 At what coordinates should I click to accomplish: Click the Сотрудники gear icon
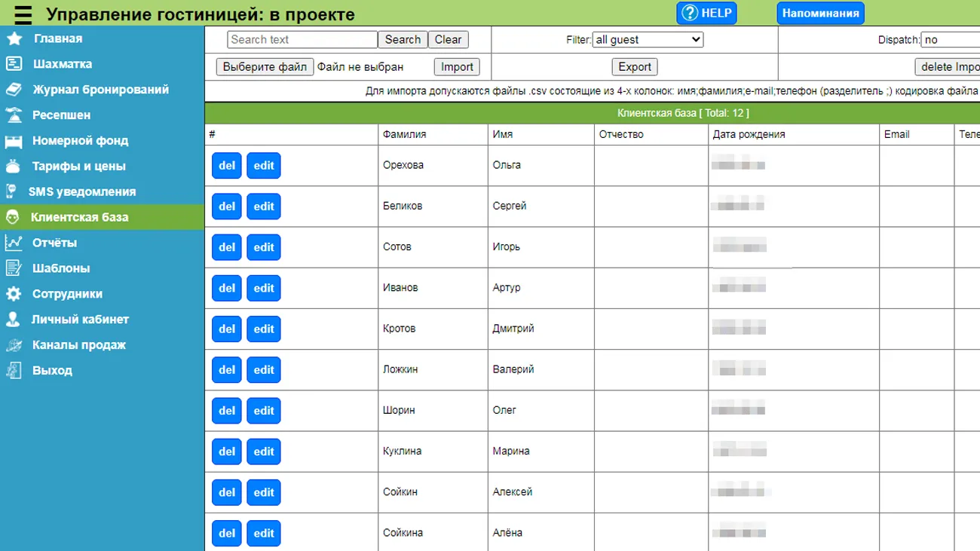coord(14,294)
